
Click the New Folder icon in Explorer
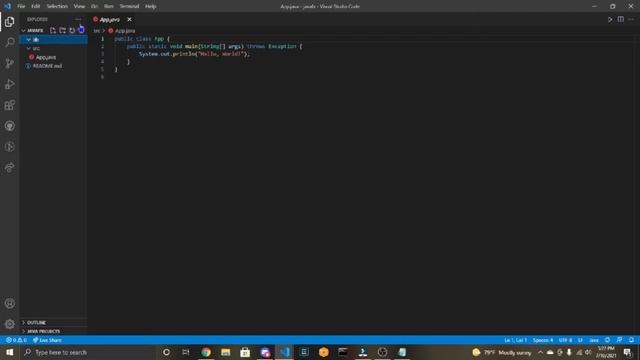coord(62,30)
